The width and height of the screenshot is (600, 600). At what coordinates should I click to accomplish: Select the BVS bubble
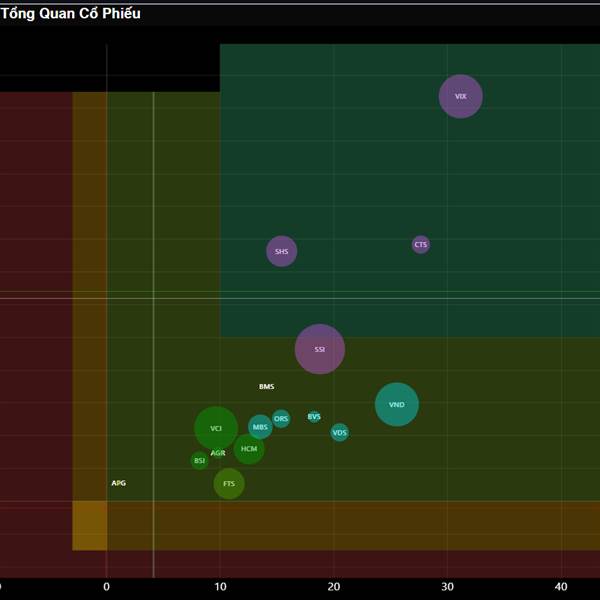click(314, 416)
